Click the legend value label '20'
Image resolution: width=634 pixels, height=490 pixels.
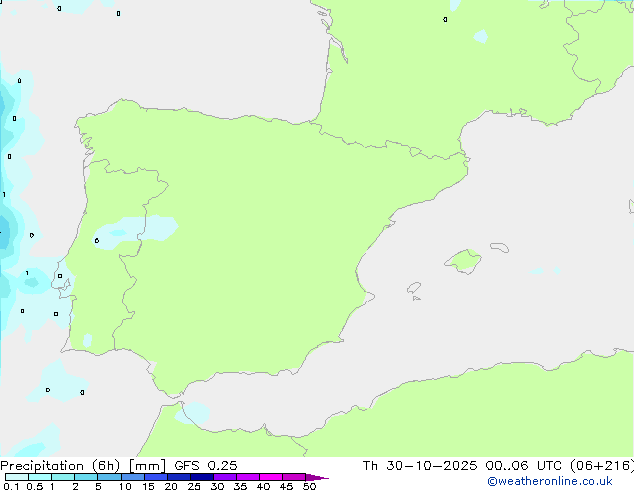(171, 486)
